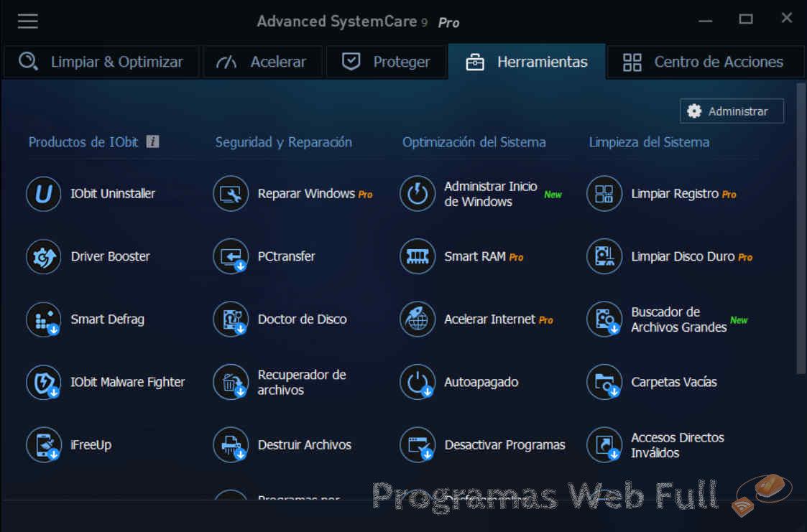The height and width of the screenshot is (532, 807).
Task: Open Smart RAM memory icon
Action: click(x=418, y=256)
